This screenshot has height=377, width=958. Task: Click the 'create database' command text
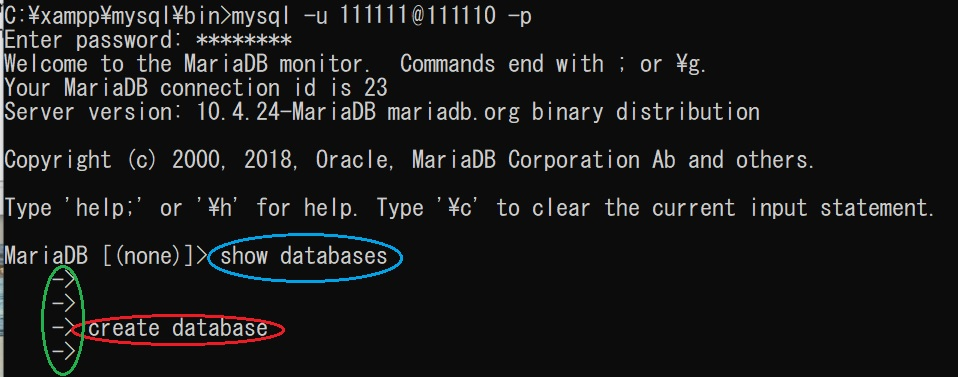tap(178, 329)
